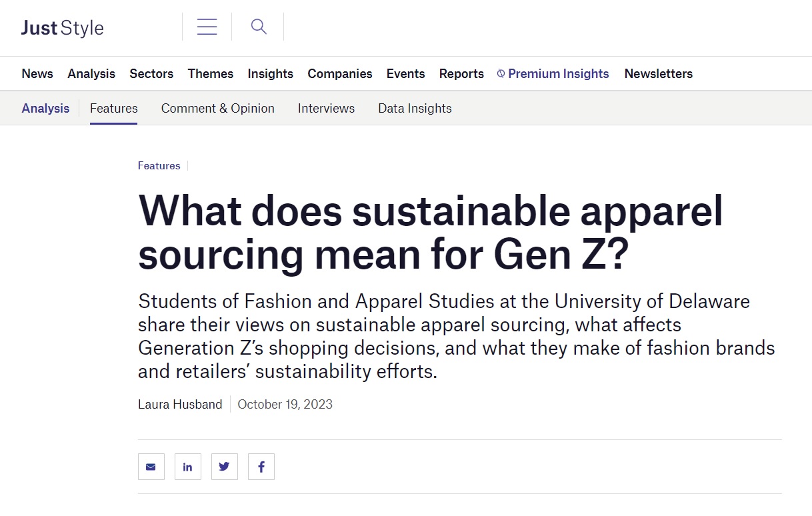The height and width of the screenshot is (516, 812).
Task: Click the Just Style logo
Action: [63, 28]
